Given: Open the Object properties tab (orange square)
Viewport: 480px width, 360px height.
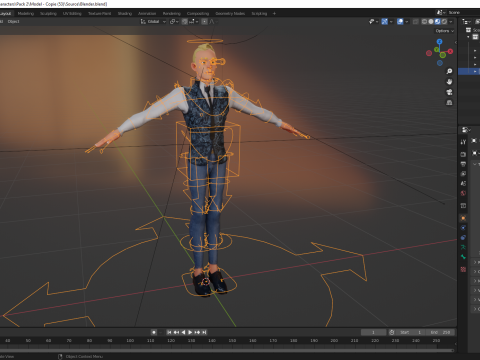Looking at the screenshot, I should pos(463,218).
